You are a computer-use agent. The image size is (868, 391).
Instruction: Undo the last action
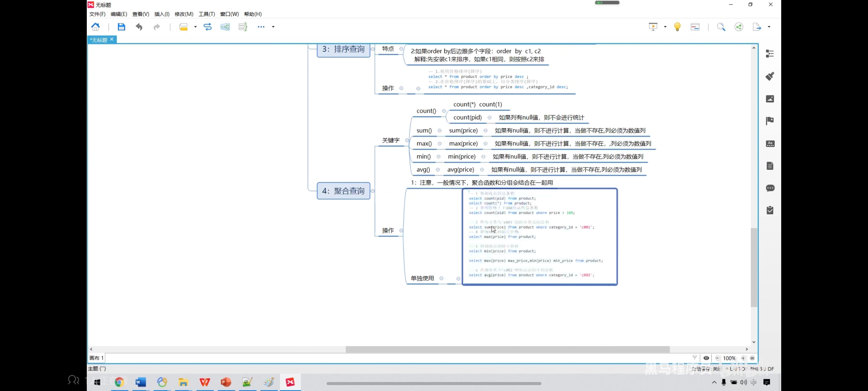(139, 27)
